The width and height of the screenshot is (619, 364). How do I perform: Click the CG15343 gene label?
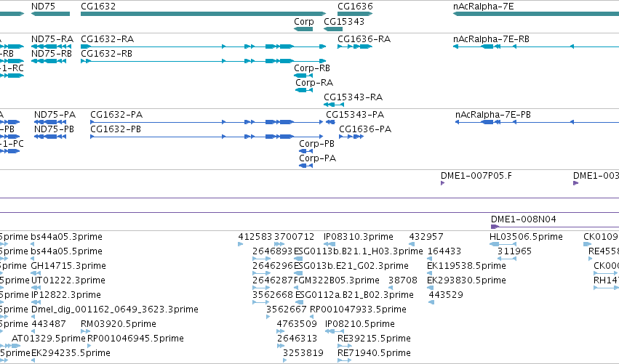(344, 22)
